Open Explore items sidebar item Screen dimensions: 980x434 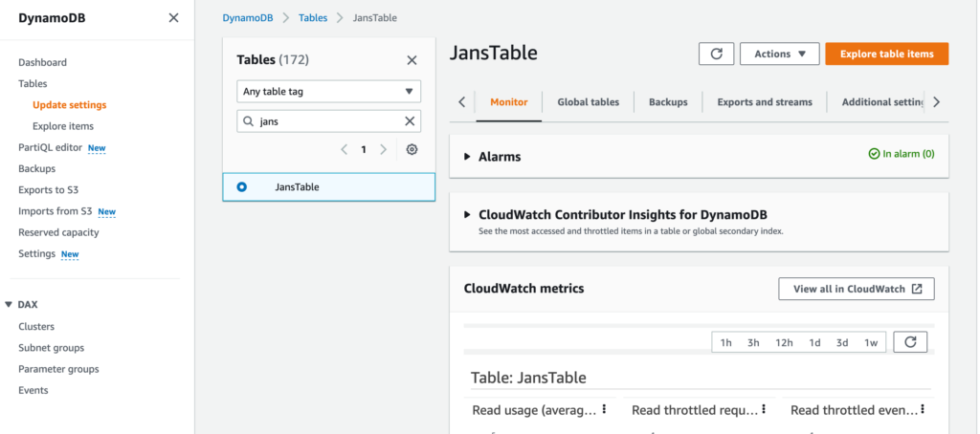pos(63,126)
